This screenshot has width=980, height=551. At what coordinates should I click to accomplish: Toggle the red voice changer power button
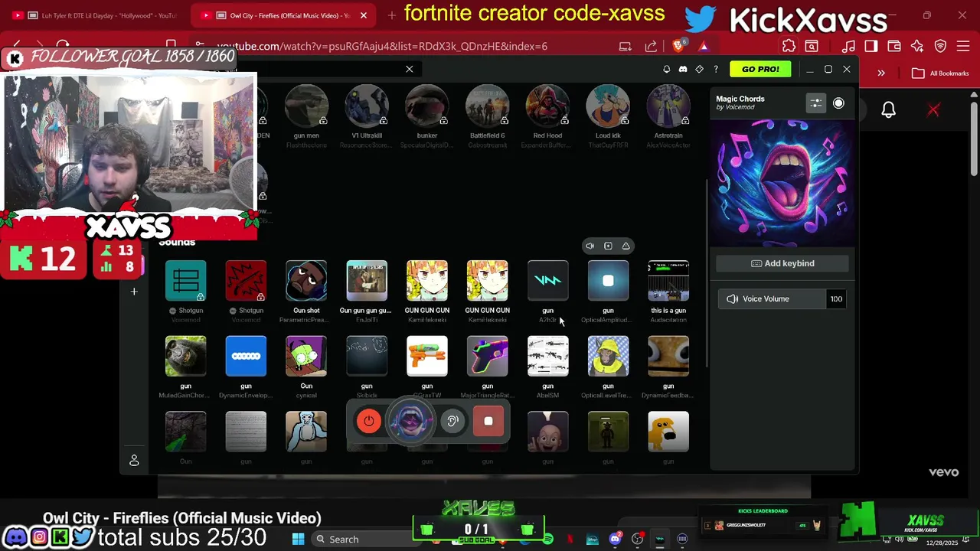click(369, 421)
